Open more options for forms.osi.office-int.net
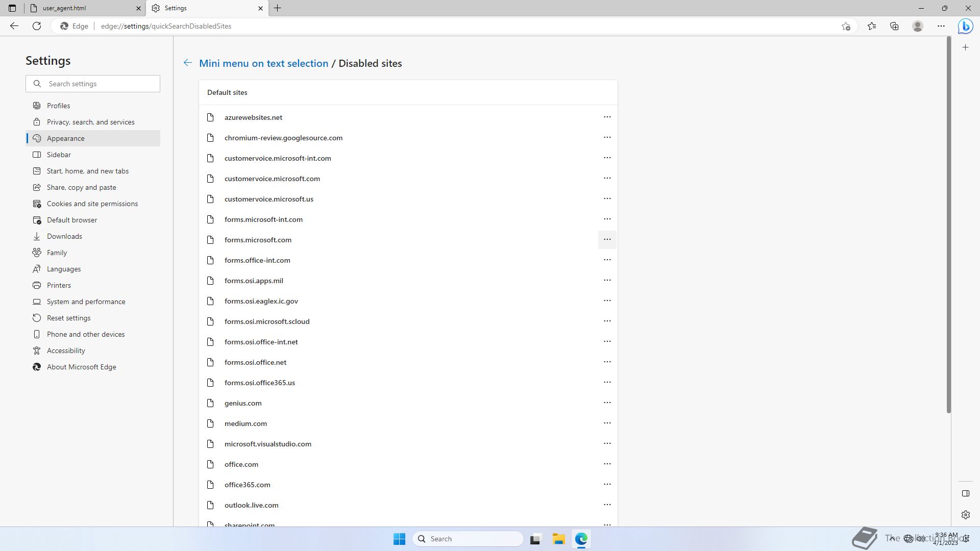 (607, 341)
